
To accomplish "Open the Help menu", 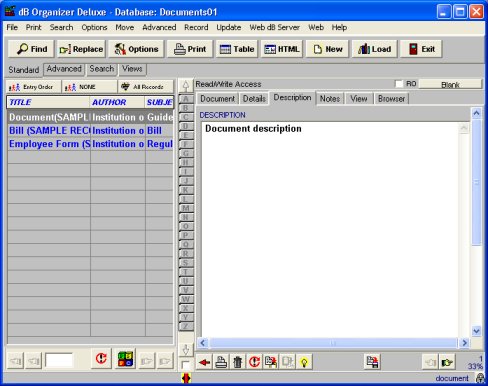I will point(339,27).
